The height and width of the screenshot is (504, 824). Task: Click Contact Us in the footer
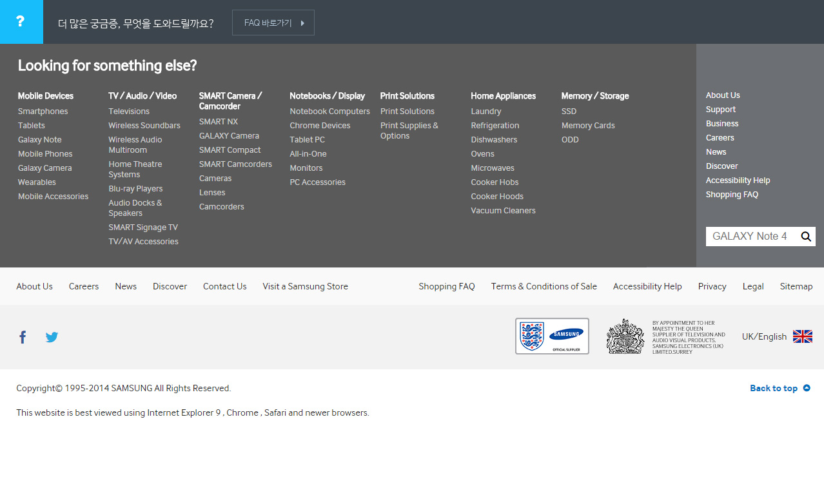tap(225, 286)
